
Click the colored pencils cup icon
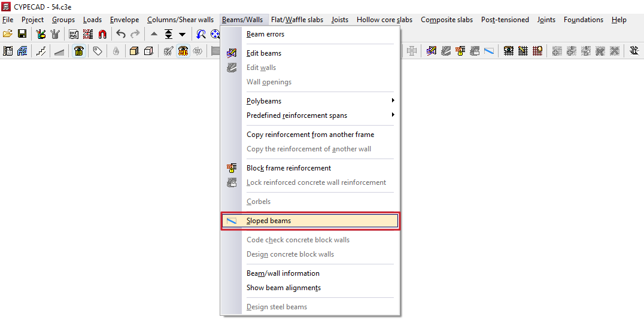pos(40,34)
